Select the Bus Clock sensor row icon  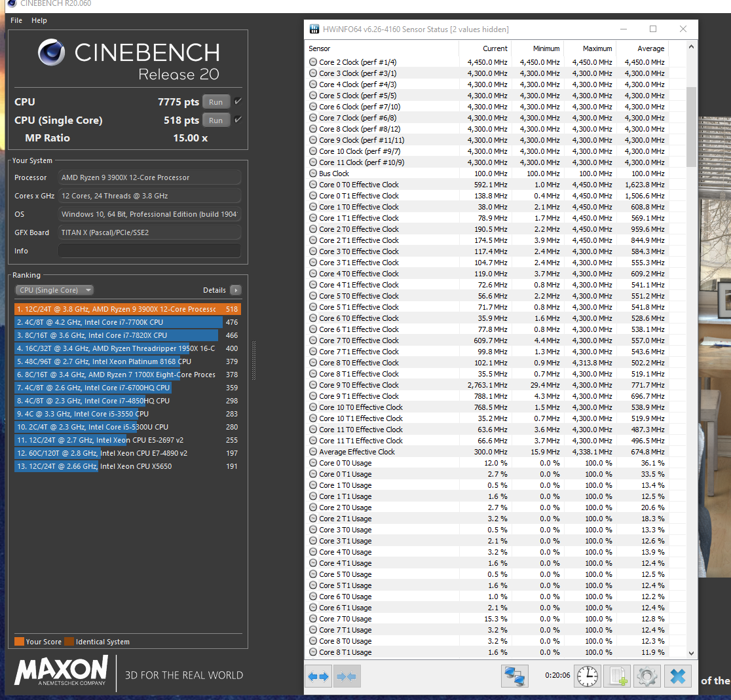(313, 174)
